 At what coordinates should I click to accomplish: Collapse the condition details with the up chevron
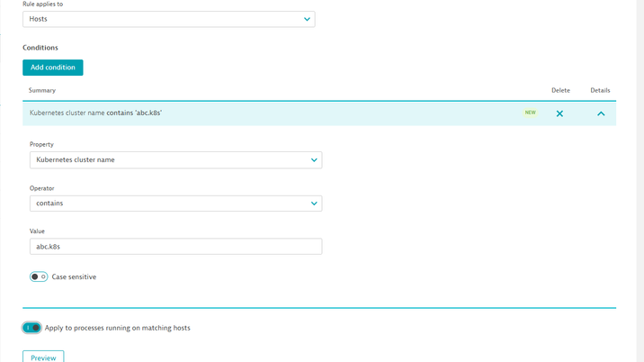tap(601, 113)
